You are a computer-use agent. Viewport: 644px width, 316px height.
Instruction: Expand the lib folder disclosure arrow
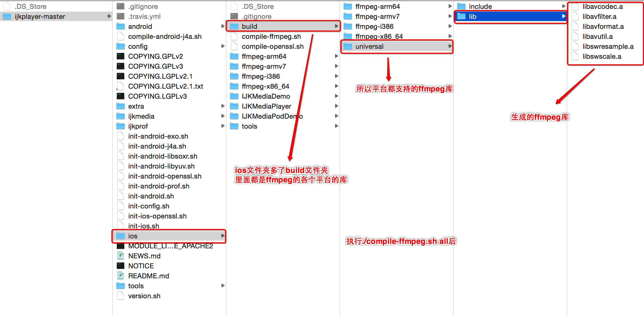click(x=564, y=16)
